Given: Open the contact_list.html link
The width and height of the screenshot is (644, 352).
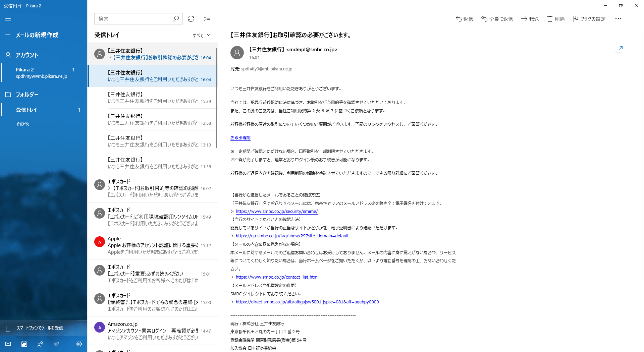Looking at the screenshot, I should pyautogui.click(x=277, y=277).
